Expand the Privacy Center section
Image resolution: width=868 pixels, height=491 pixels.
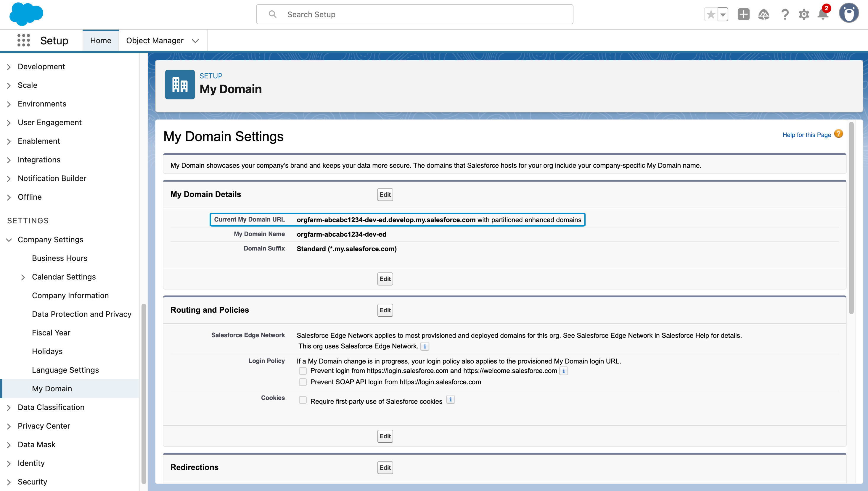(x=9, y=426)
